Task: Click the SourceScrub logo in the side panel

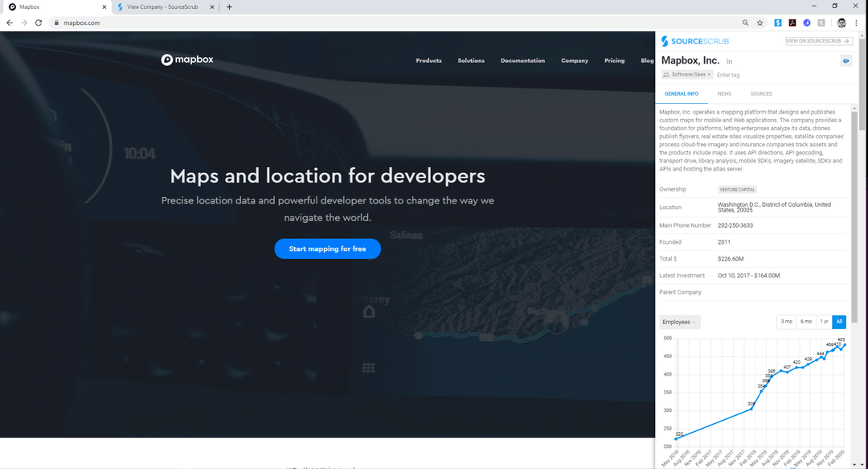Action: click(x=695, y=40)
